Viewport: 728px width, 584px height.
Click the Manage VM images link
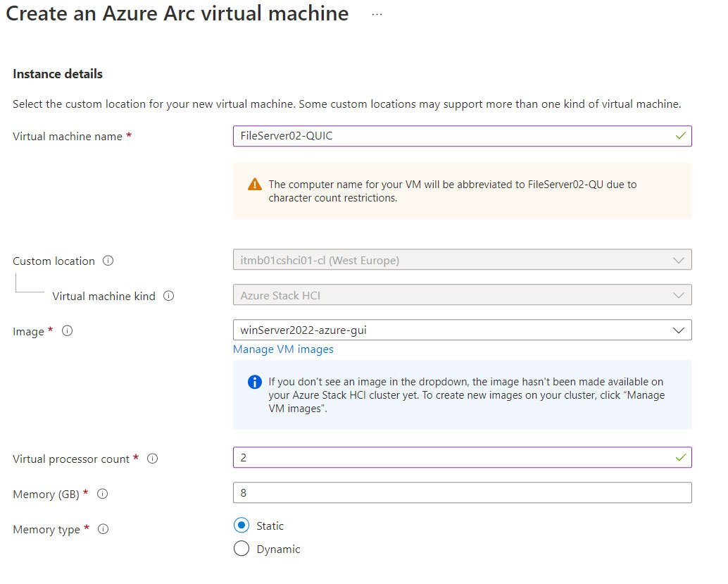[282, 349]
